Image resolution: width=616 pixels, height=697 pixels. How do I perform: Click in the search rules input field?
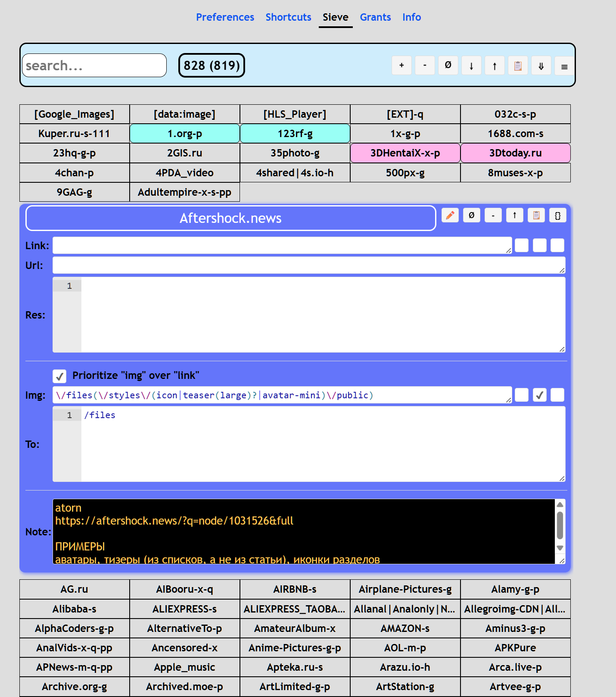(x=94, y=66)
